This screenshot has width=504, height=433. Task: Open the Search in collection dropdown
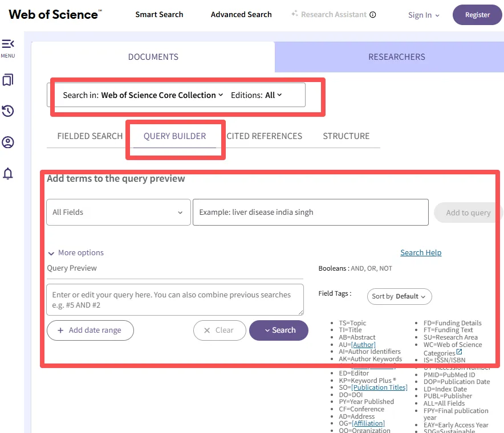coord(162,95)
